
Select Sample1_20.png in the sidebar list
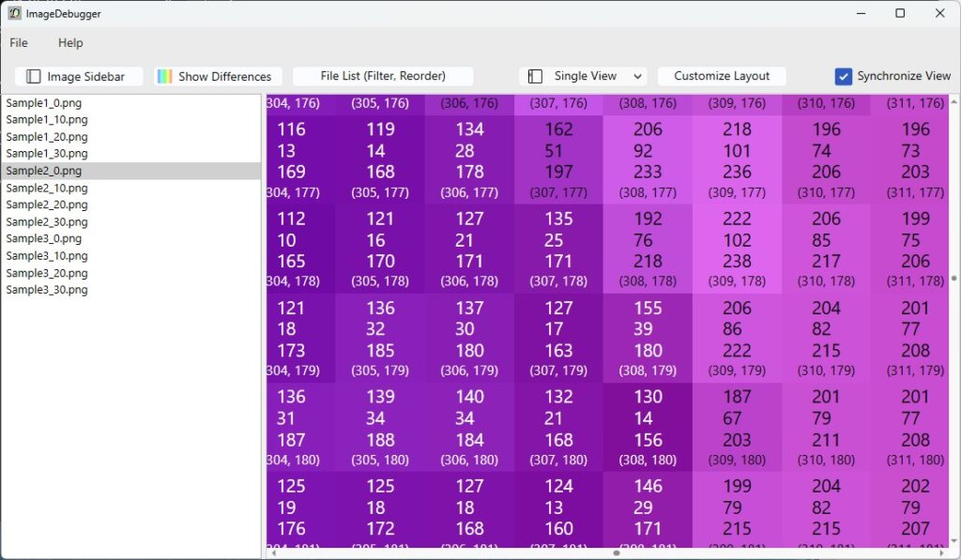coord(47,137)
